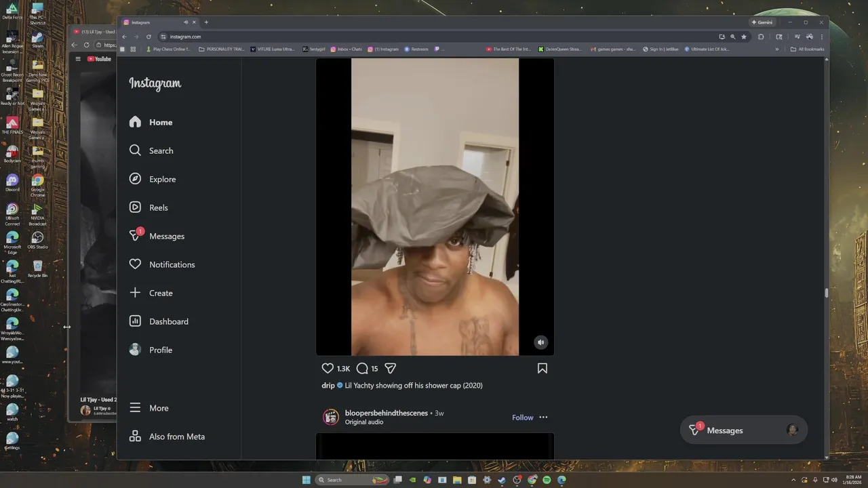Expand Also from Meta menu
The width and height of the screenshot is (868, 488).
tap(167, 436)
